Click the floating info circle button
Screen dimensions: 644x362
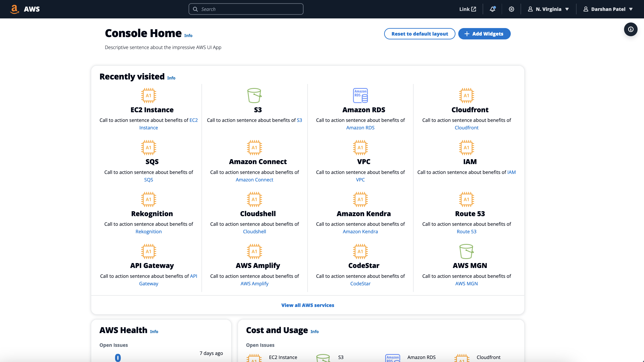631,29
